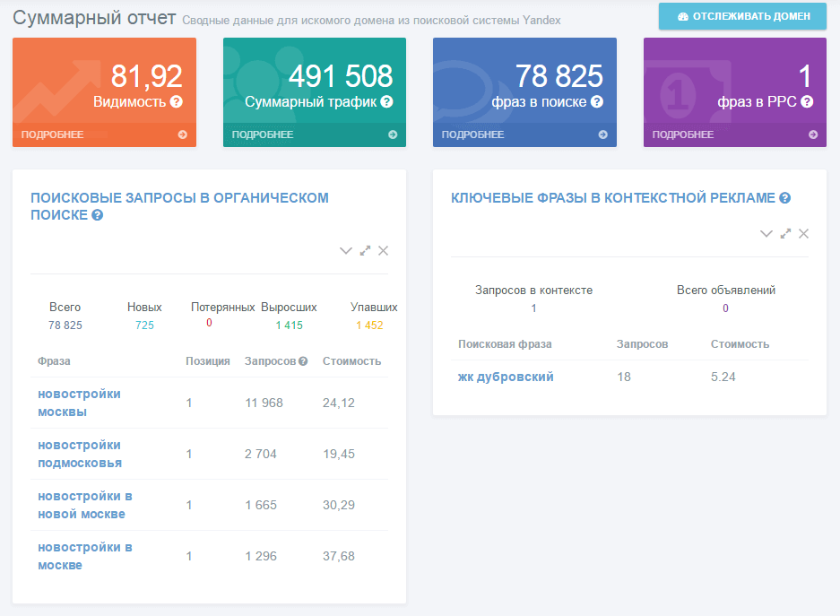840x616 pixels.
Task: Collapse the contextual ads key phrases panel
Action: (x=766, y=234)
